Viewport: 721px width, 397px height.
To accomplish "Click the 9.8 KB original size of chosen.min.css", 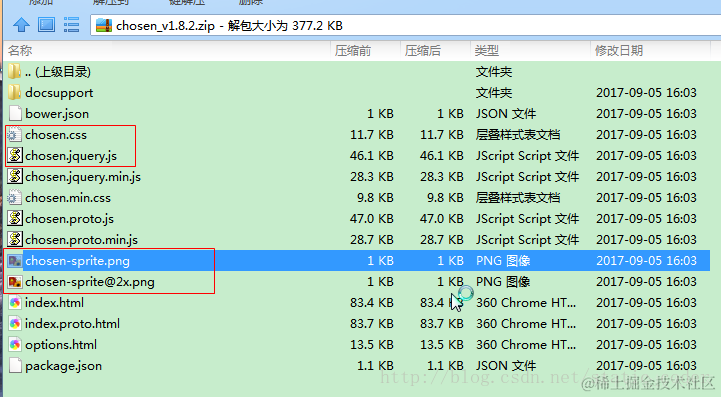I will point(375,198).
